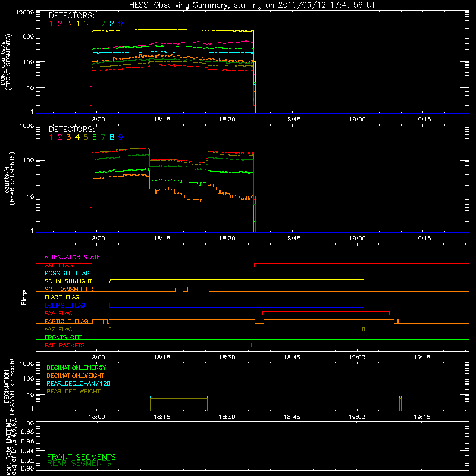476x476 pixels.
Task: Click red detector 1 in rear segments legend
Action: (x=51, y=137)
